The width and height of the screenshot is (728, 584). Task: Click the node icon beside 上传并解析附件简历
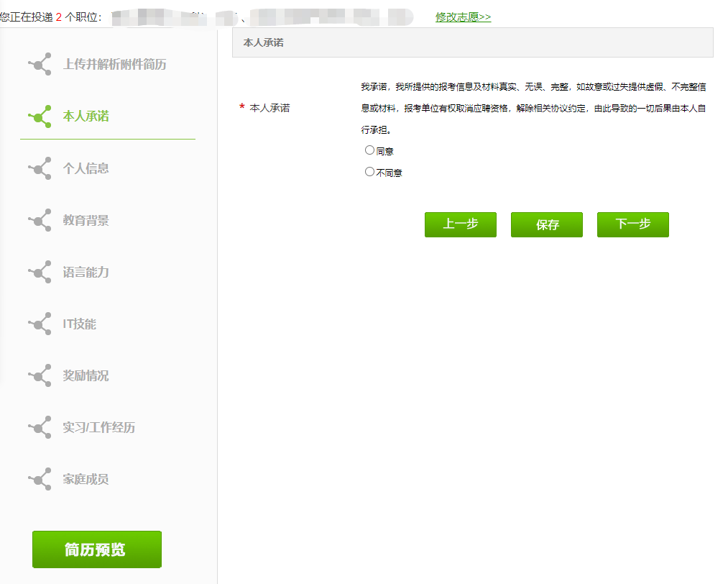40,65
